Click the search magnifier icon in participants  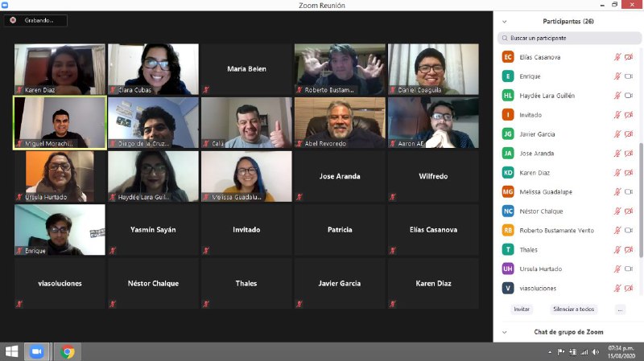(x=503, y=38)
